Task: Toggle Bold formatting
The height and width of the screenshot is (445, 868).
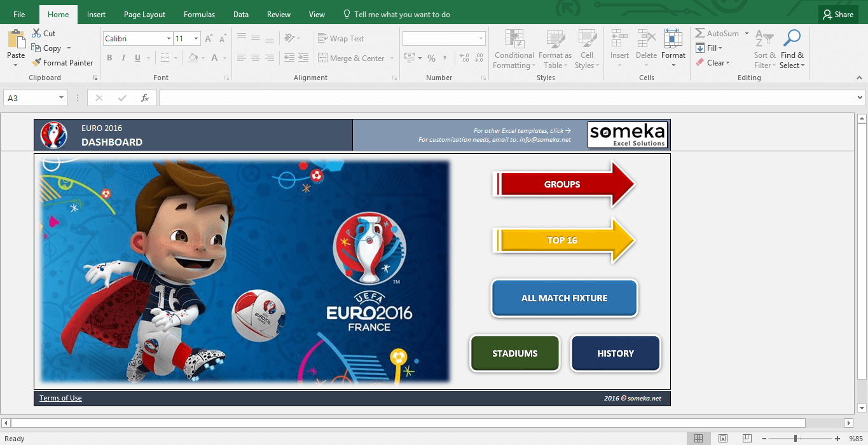Action: [109, 58]
